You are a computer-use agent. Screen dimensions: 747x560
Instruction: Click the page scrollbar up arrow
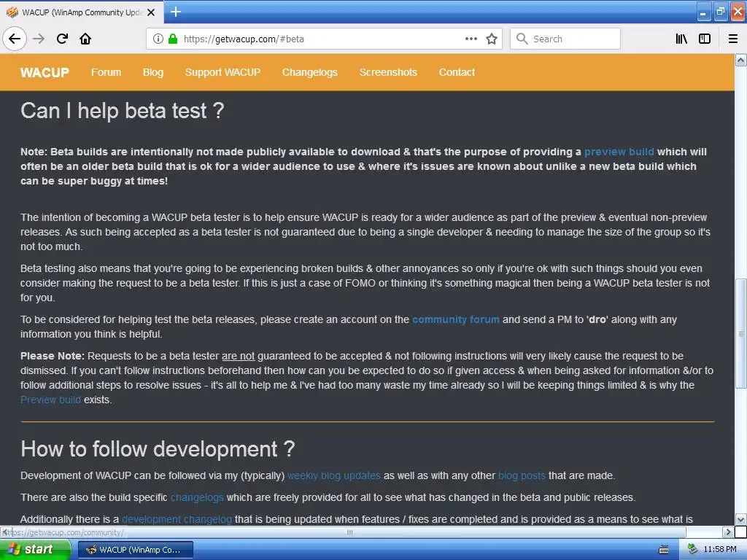coord(741,60)
